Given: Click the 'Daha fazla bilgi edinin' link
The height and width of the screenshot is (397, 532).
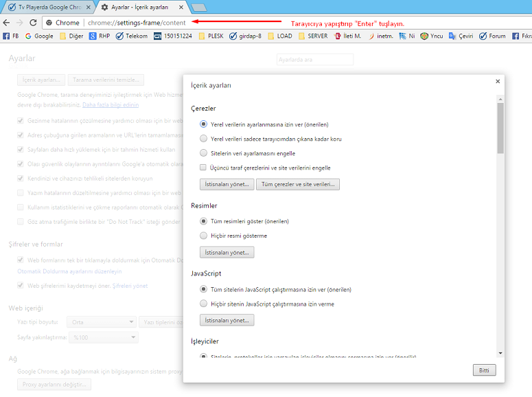Looking at the screenshot, I should tap(111, 105).
